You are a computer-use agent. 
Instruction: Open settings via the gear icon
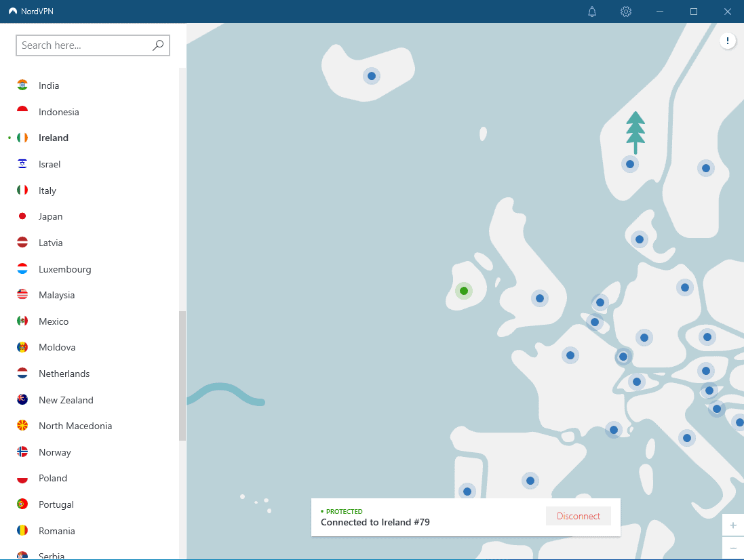click(626, 12)
